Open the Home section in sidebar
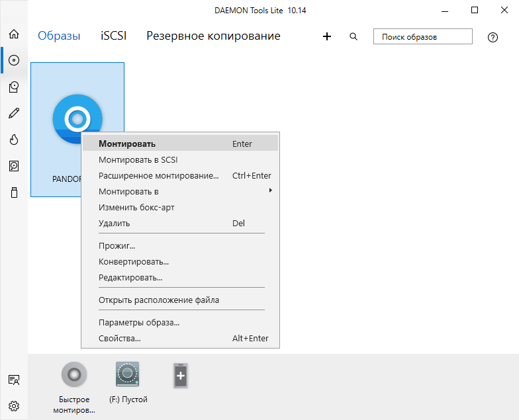 click(14, 34)
